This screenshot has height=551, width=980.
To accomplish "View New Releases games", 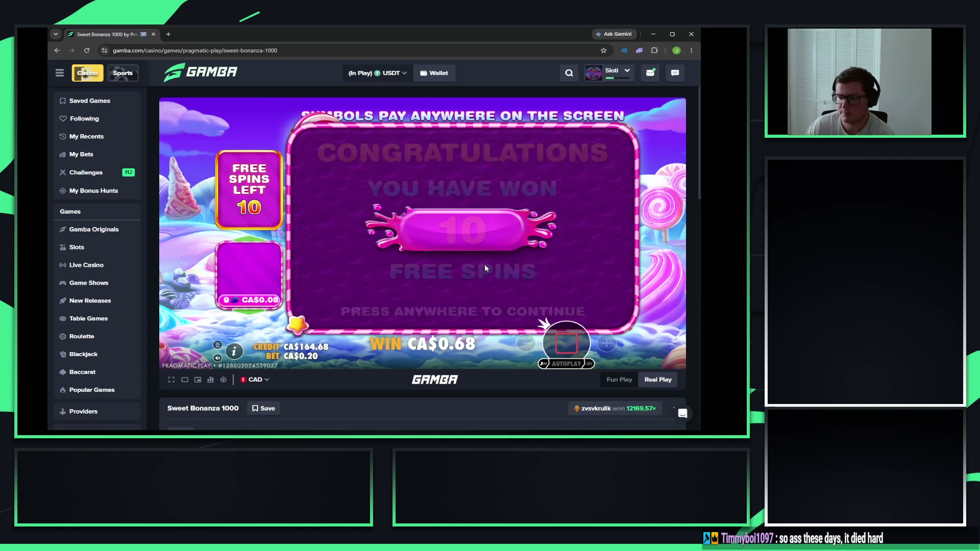I will [97, 301].
